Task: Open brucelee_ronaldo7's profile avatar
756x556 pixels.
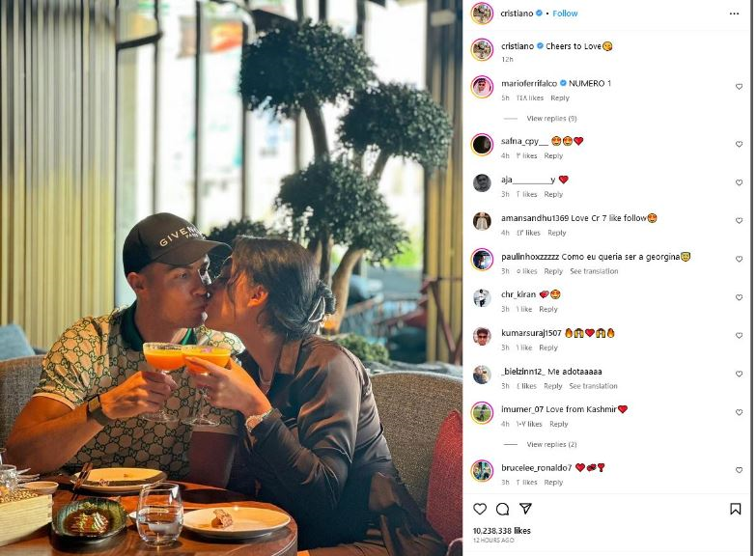Action: pyautogui.click(x=482, y=471)
